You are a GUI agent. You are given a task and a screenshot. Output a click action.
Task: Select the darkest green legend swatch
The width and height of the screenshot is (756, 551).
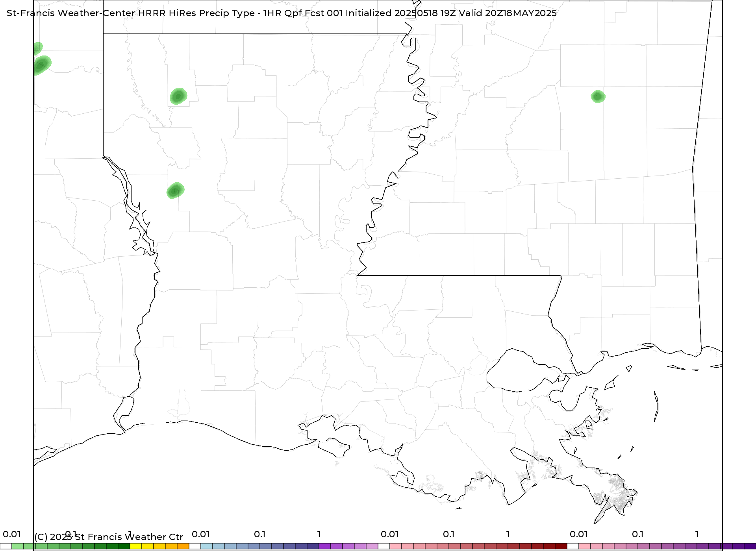124,546
